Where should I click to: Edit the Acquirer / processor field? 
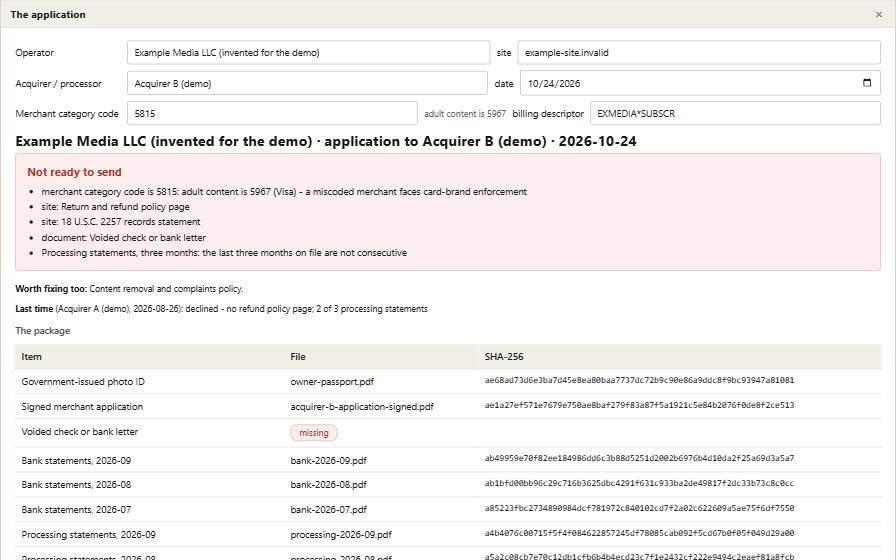pos(307,83)
